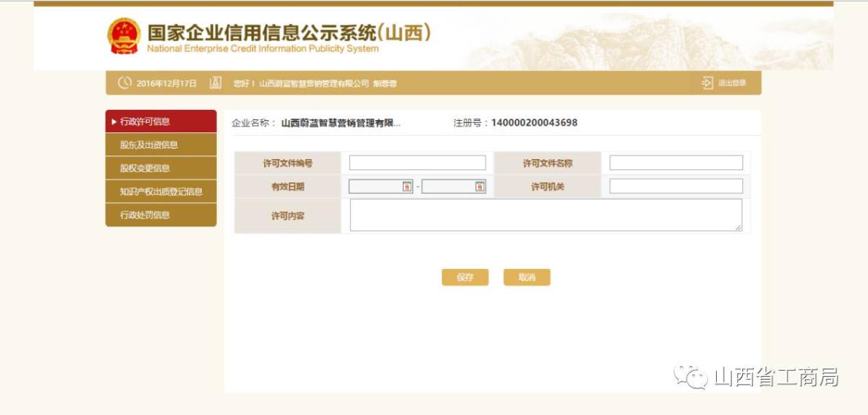Click the user building icon in top bar
The image size is (868, 415).
click(x=215, y=83)
